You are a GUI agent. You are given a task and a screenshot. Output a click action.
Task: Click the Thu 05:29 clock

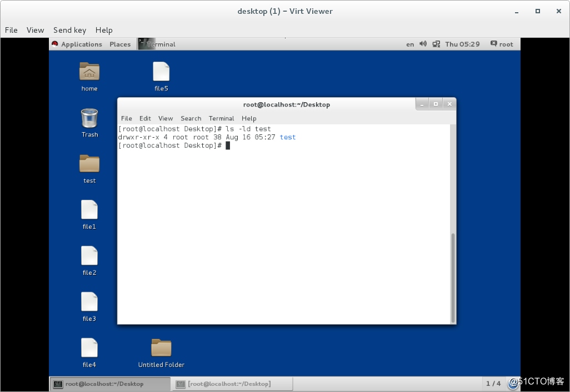[462, 44]
